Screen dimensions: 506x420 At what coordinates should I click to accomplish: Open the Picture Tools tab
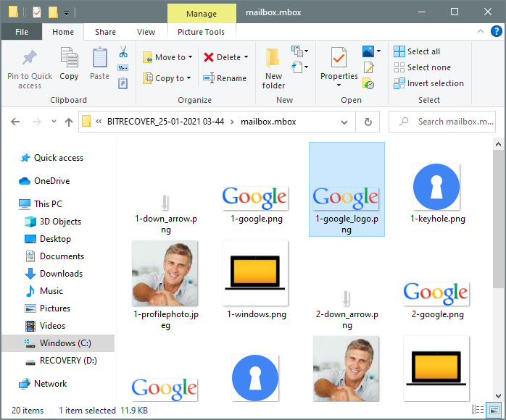tap(201, 32)
